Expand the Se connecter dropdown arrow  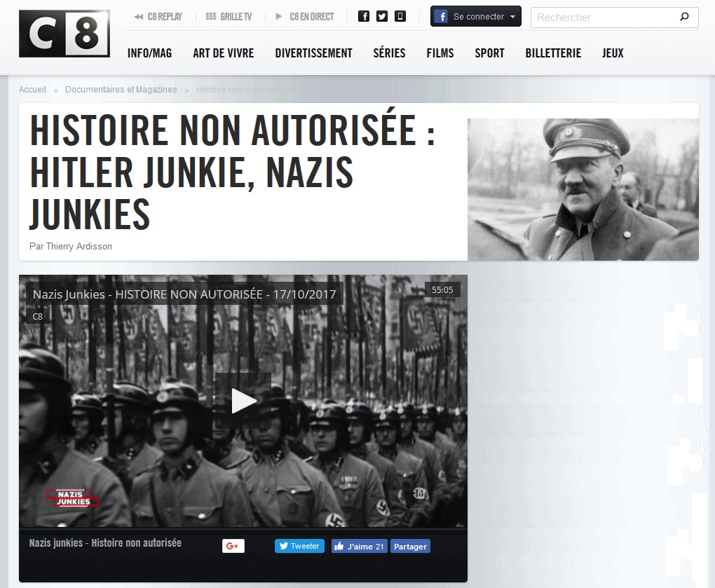[511, 15]
